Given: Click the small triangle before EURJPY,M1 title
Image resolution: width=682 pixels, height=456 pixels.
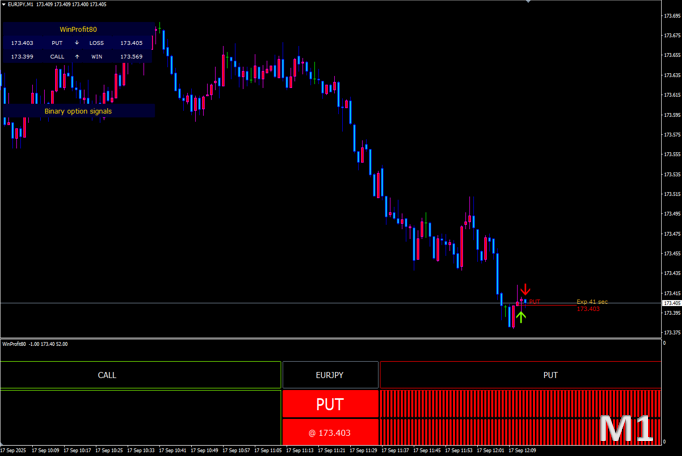Looking at the screenshot, I should click(4, 4).
